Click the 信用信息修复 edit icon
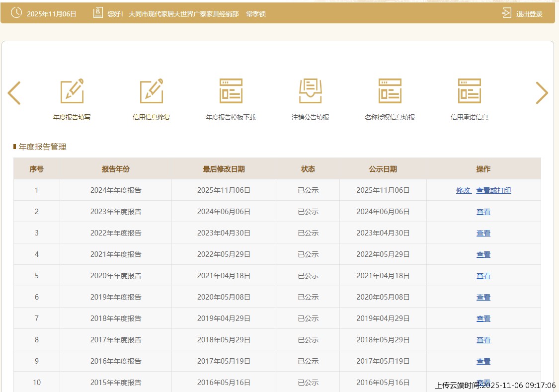The height and width of the screenshot is (392, 559). [152, 91]
